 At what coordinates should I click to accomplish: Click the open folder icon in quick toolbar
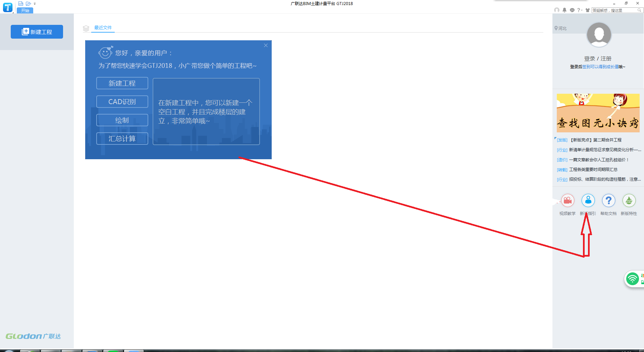click(29, 4)
